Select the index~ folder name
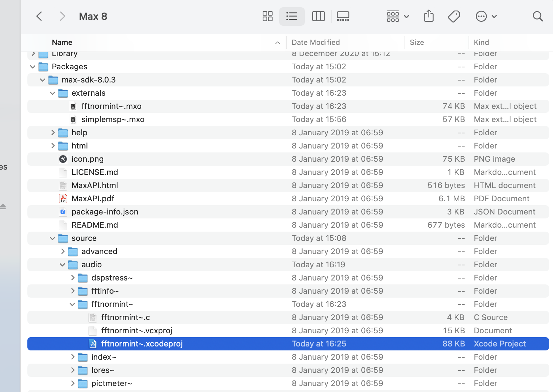This screenshot has height=392, width=553. click(x=104, y=357)
